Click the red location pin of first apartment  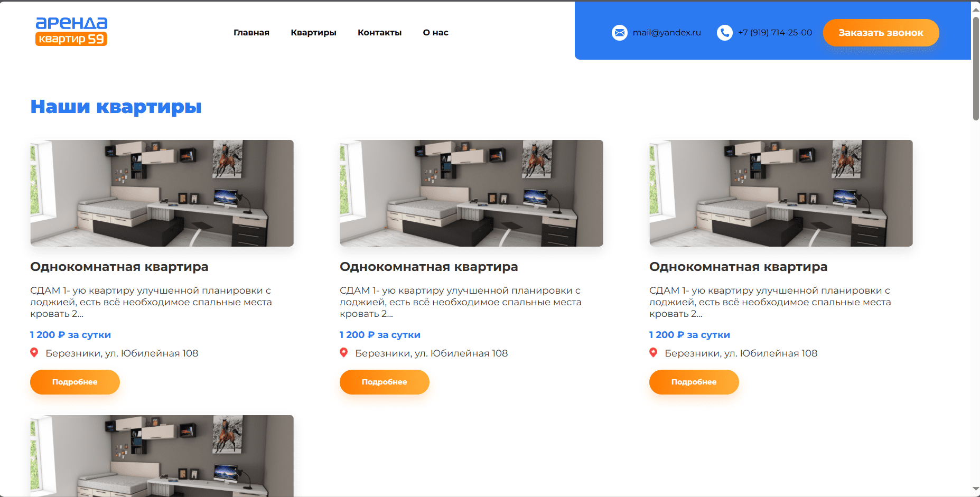click(34, 353)
